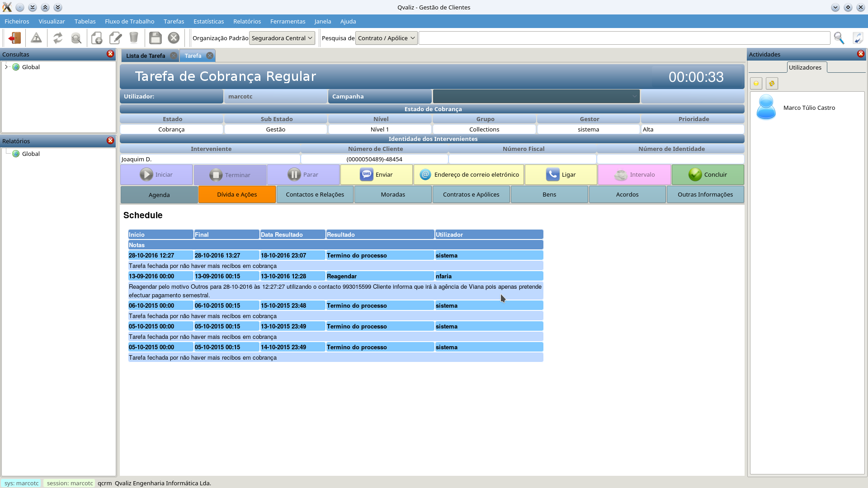Click the floppy disk save icon
This screenshot has width=868, height=488.
(155, 38)
